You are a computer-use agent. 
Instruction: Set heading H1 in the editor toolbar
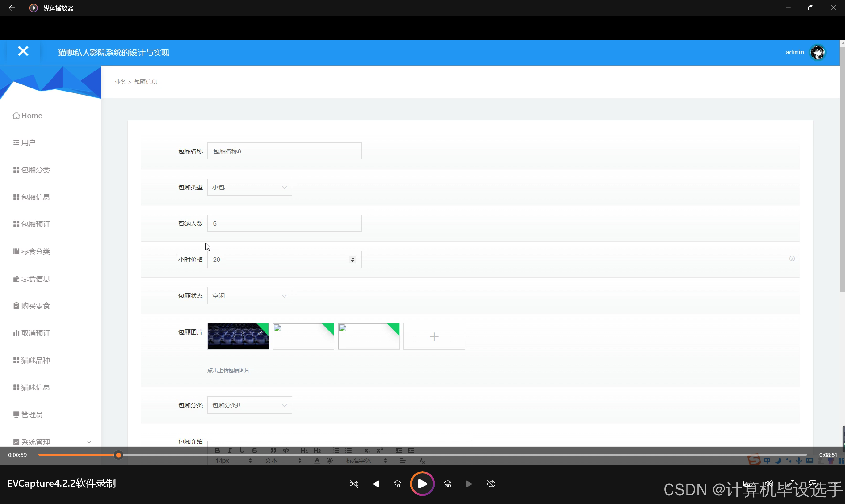point(304,450)
